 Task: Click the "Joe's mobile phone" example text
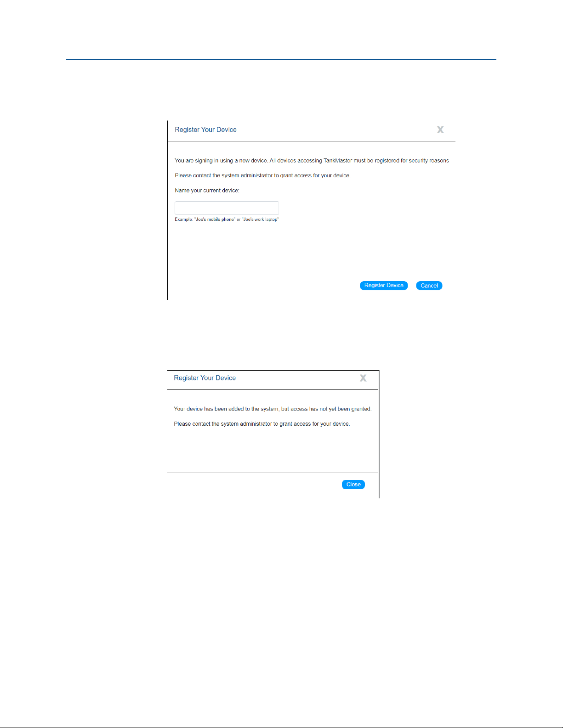pyautogui.click(x=215, y=220)
